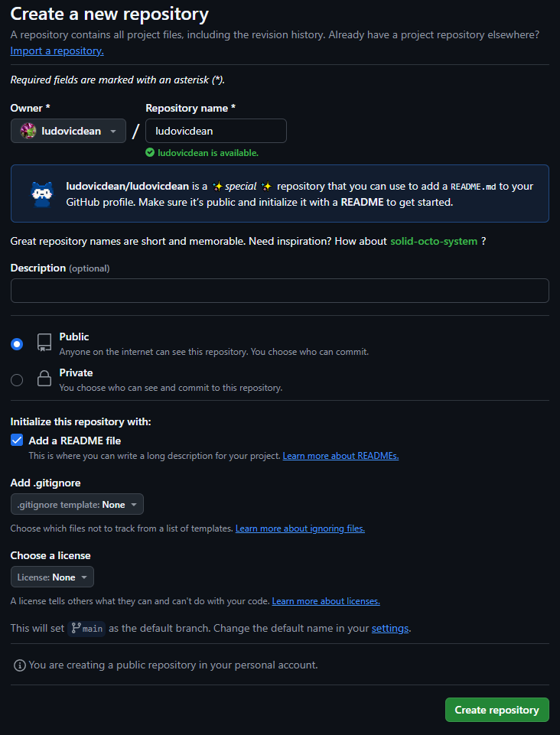This screenshot has height=735, width=560.
Task: Select the Public radio button
Action: point(17,344)
